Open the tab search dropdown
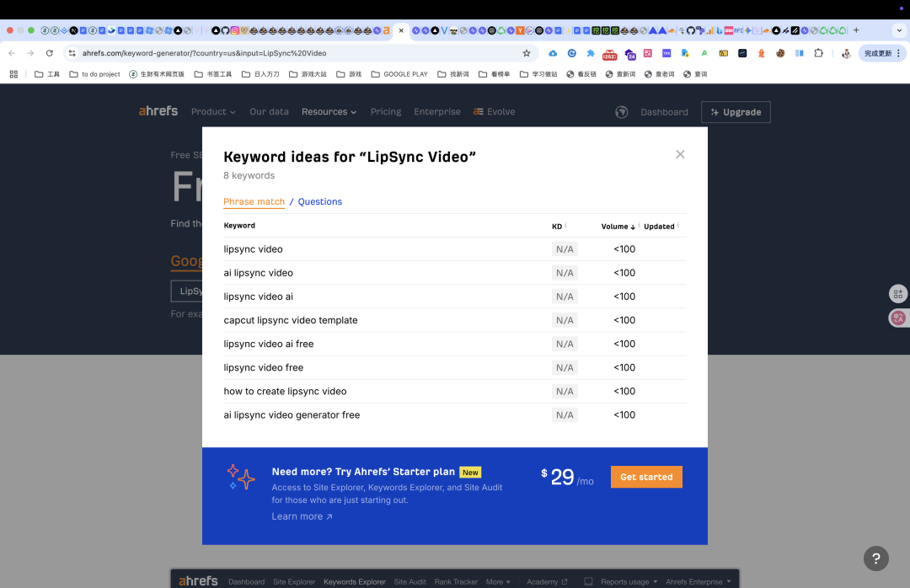The height and width of the screenshot is (588, 910). [899, 30]
